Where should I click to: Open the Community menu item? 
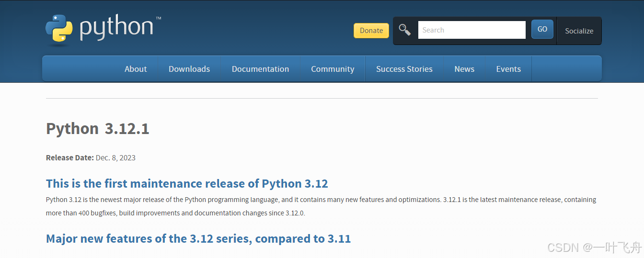333,69
